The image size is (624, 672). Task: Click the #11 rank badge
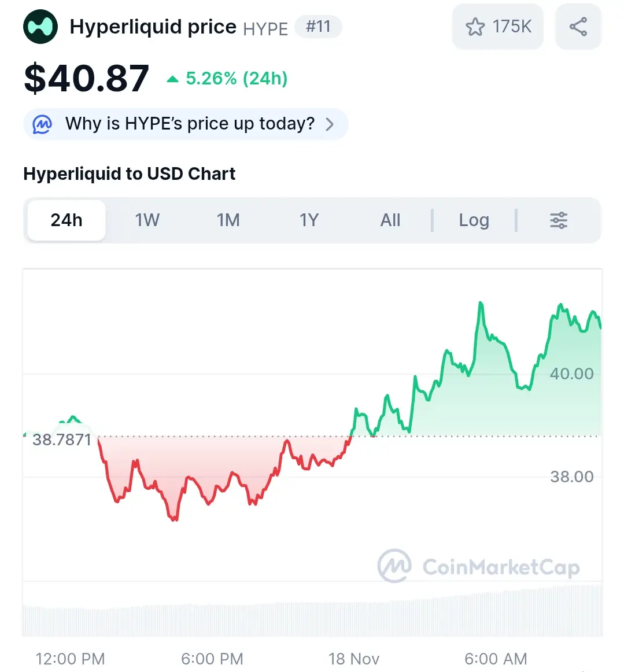(x=318, y=27)
